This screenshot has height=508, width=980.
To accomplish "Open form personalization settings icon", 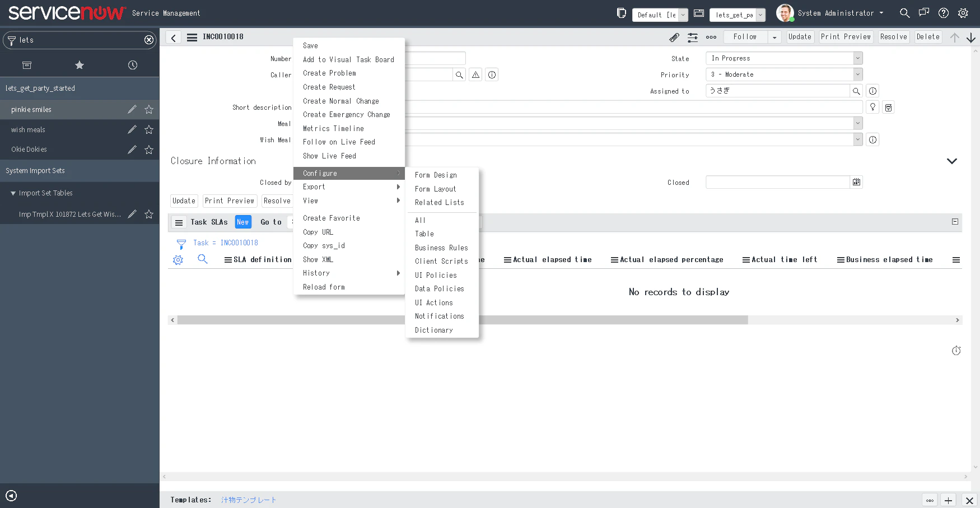I will [693, 38].
